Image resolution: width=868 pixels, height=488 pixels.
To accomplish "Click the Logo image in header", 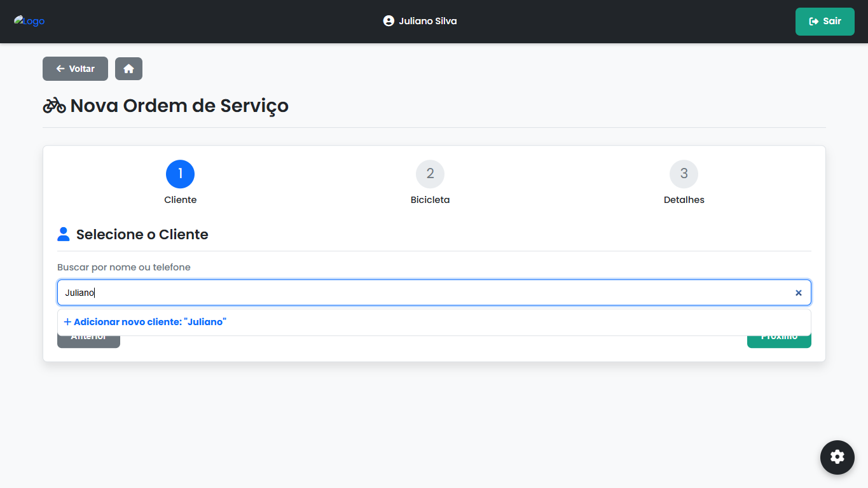I will coord(29,21).
